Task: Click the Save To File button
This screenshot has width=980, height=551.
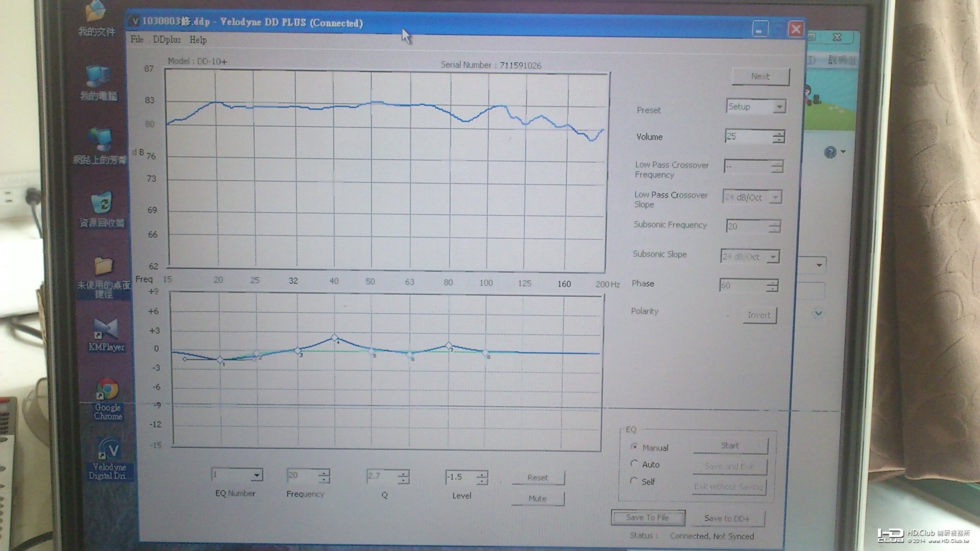Action: tap(648, 517)
